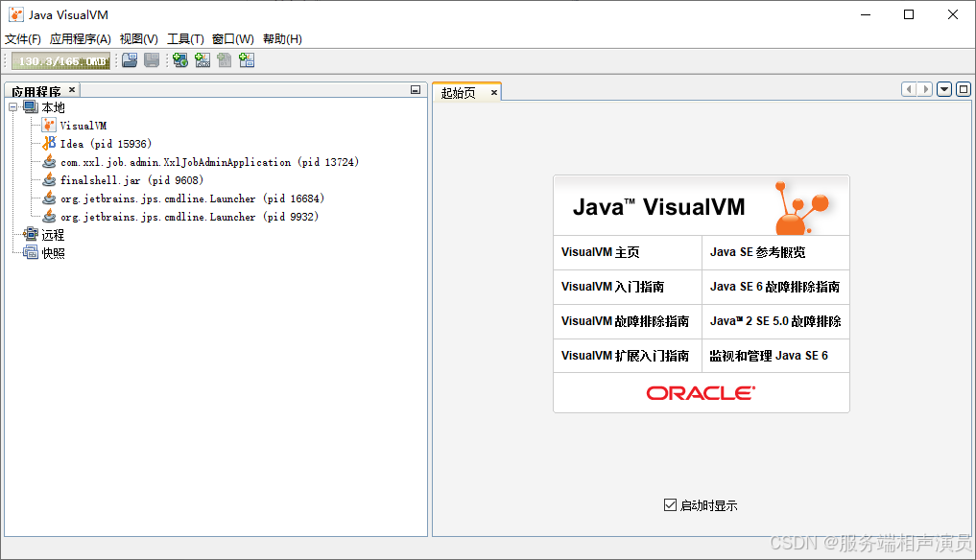976x560 pixels.
Task: Select the 本地 text label
Action: pos(53,107)
